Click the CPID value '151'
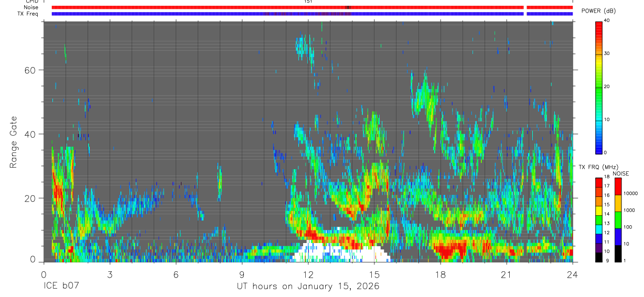 [308, 2]
